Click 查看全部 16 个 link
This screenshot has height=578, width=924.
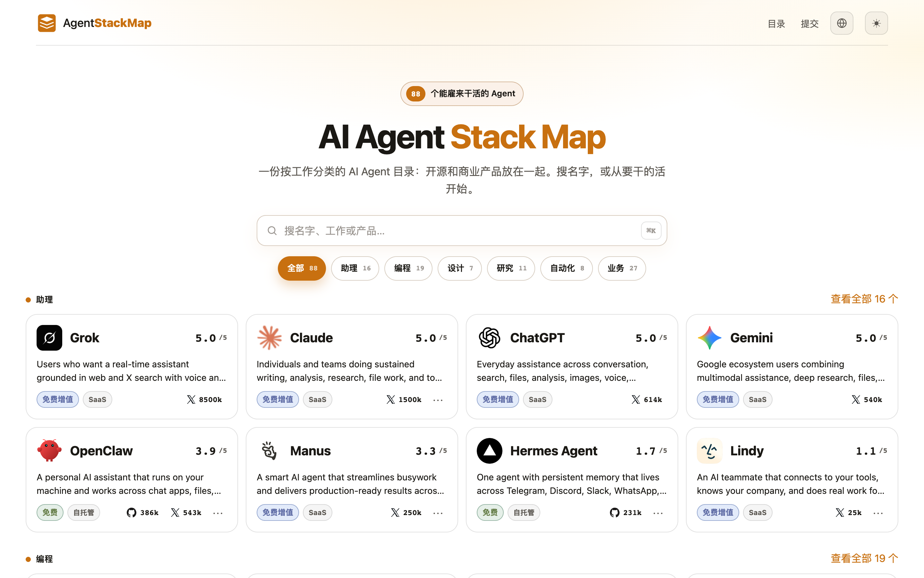[x=864, y=299]
